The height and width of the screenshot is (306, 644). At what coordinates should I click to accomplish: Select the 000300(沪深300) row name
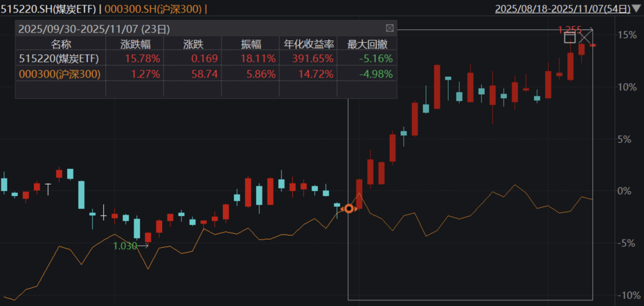click(x=59, y=74)
